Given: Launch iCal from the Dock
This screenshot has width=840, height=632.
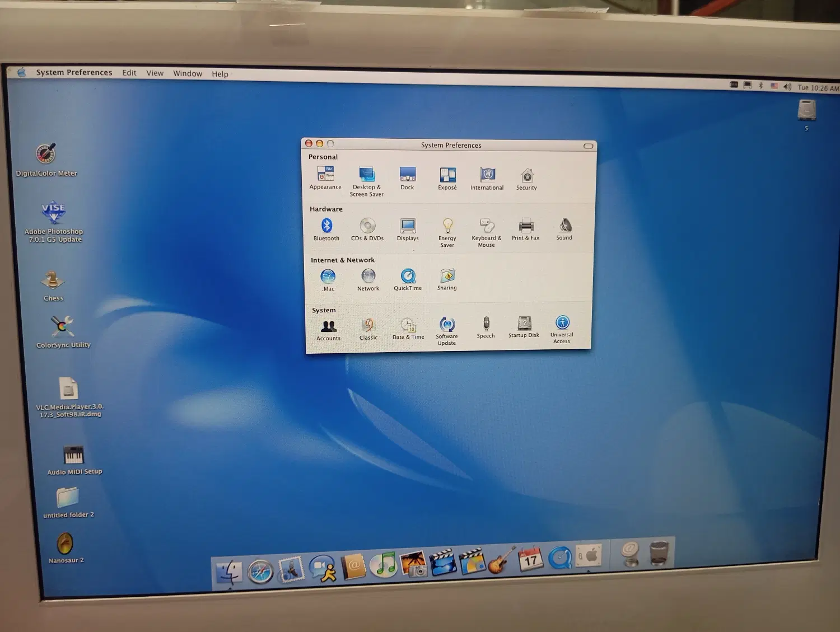Looking at the screenshot, I should 530,558.
